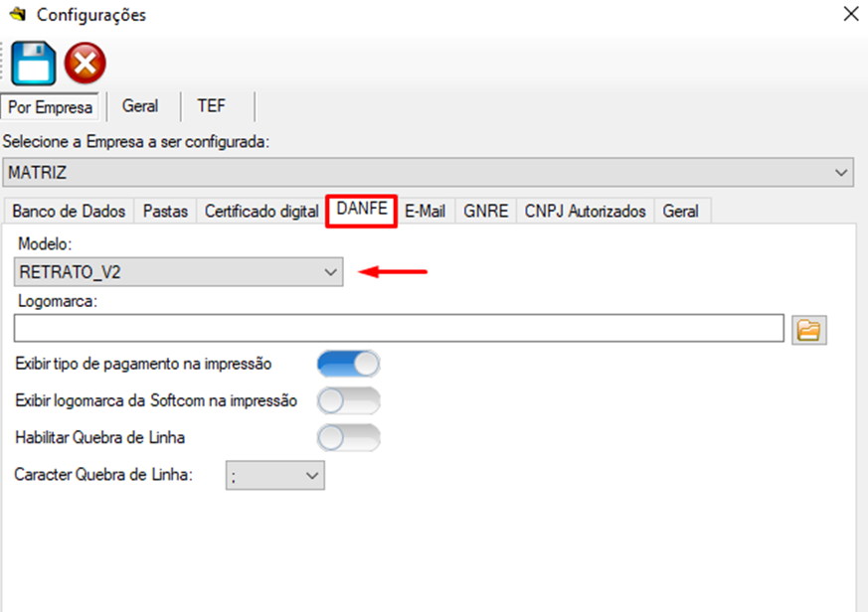Open the Banco de Dados tab
Viewport: 868px width, 612px height.
click(69, 212)
